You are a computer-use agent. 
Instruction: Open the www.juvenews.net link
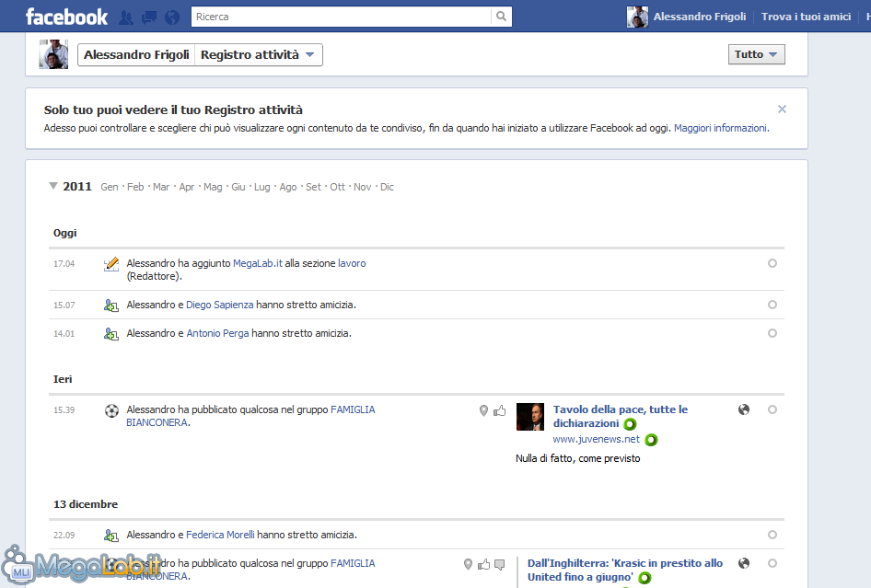596,439
